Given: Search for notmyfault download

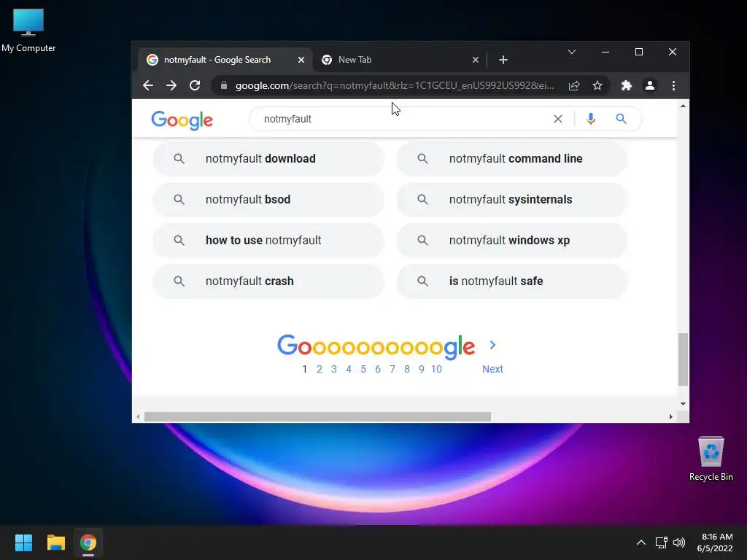Looking at the screenshot, I should (268, 158).
